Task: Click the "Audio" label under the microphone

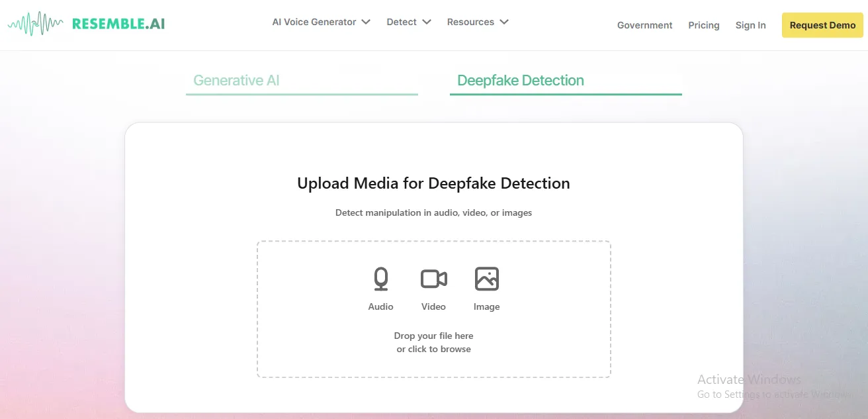Action: pos(380,306)
